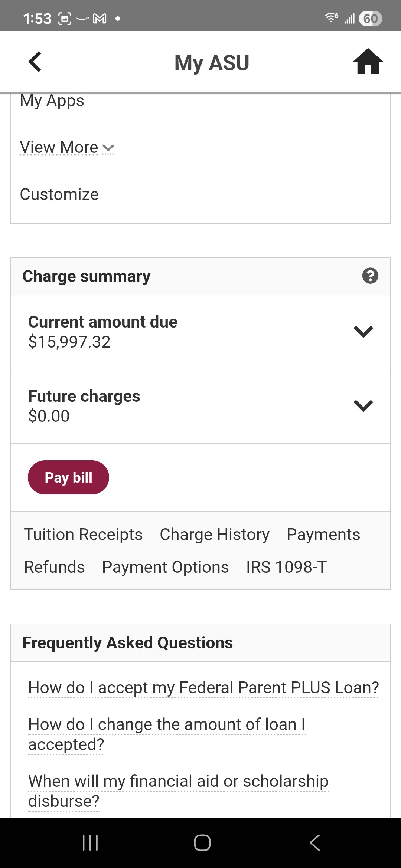This screenshot has width=401, height=868.
Task: Open Refunds link
Action: (55, 567)
